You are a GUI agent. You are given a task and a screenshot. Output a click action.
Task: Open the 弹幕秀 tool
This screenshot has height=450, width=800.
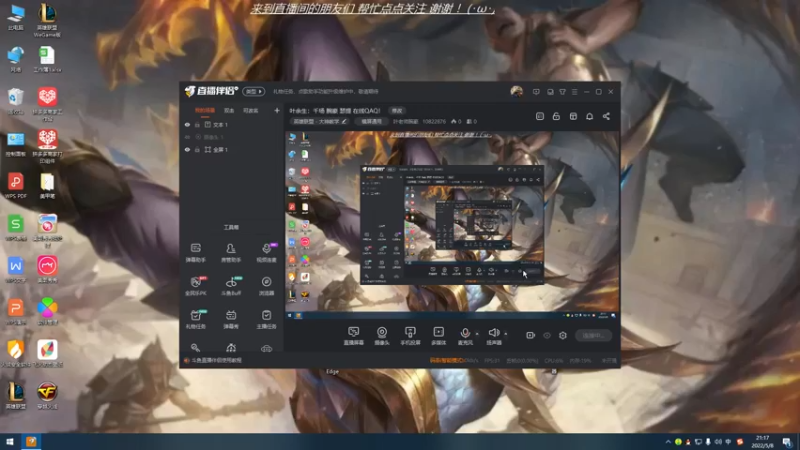231,319
